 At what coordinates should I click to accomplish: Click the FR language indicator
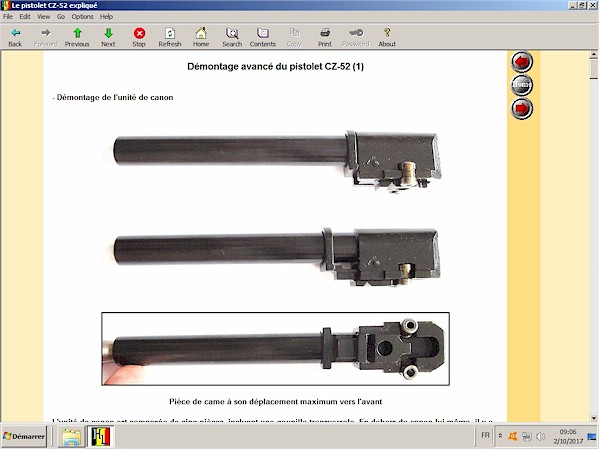(x=485, y=436)
